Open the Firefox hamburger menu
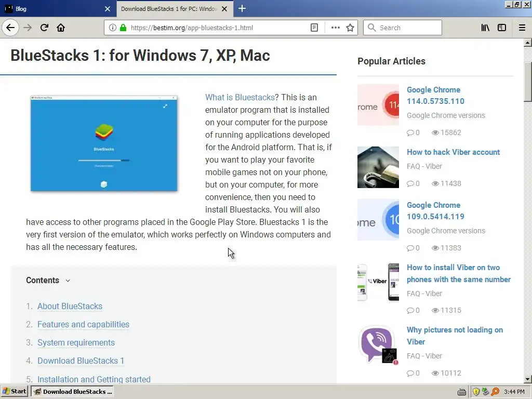Image resolution: width=532 pixels, height=399 pixels. (522, 28)
